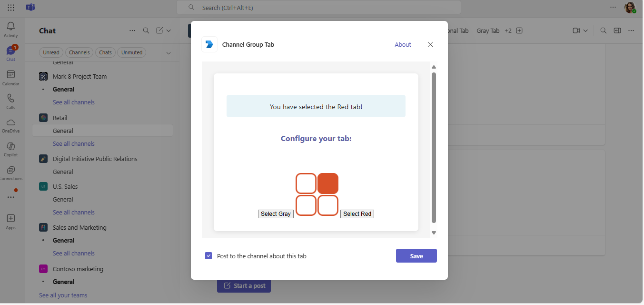Open new chat options dropdown arrow
This screenshot has height=305, width=644.
click(168, 30)
